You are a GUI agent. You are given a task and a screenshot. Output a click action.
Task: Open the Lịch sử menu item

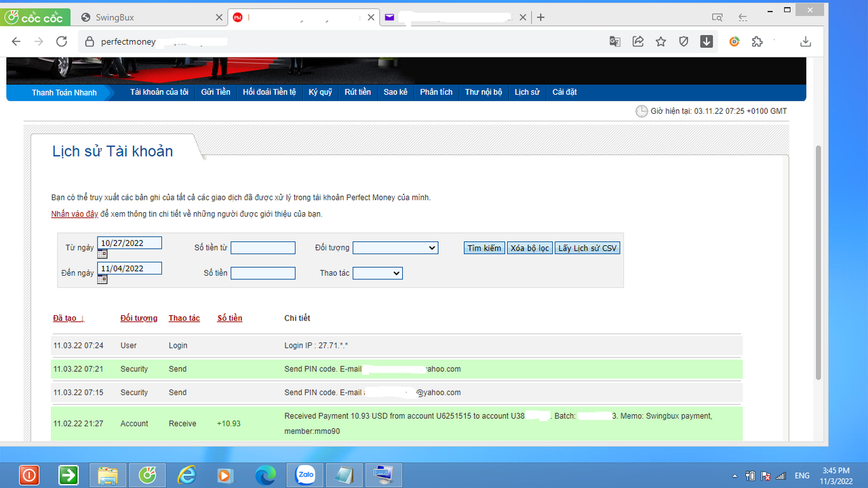pos(527,92)
